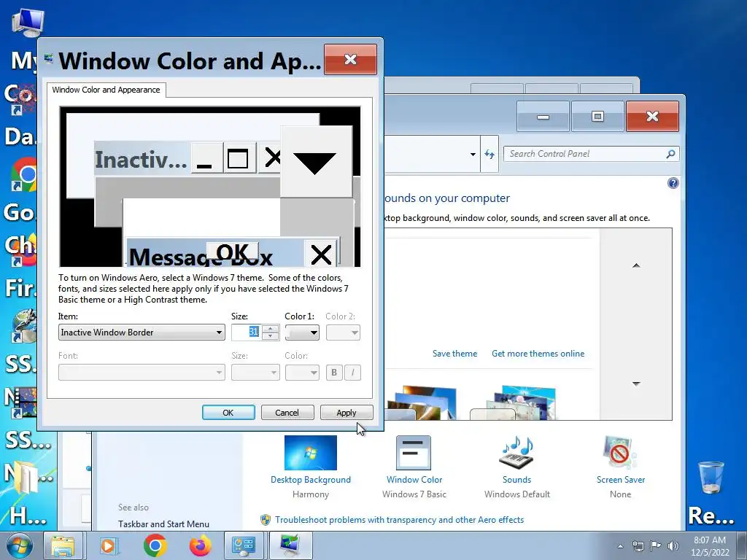Click theme list scroll down arrow
747x560 pixels.
tap(636, 384)
